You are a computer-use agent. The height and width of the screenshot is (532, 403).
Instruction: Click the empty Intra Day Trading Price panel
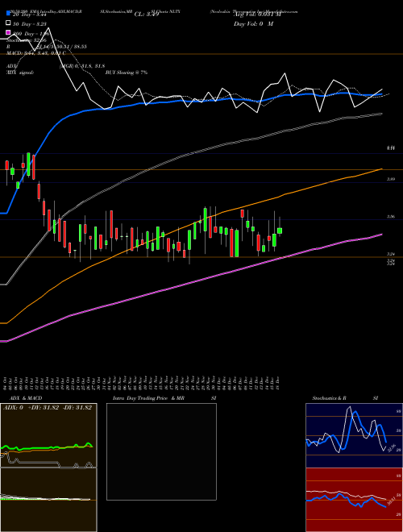tap(161, 451)
